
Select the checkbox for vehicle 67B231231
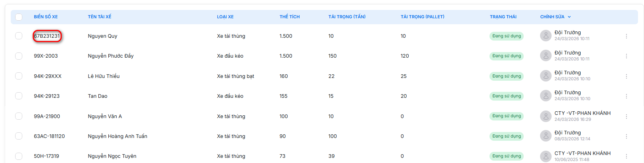19,36
